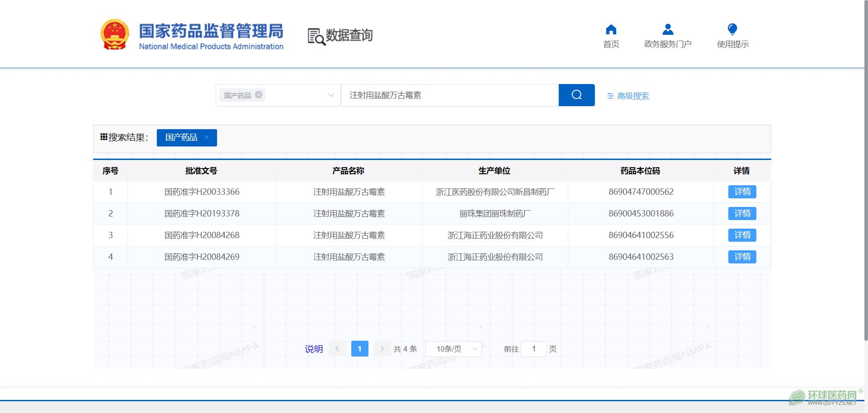
Task: Go to next page arrow
Action: pyautogui.click(x=382, y=349)
